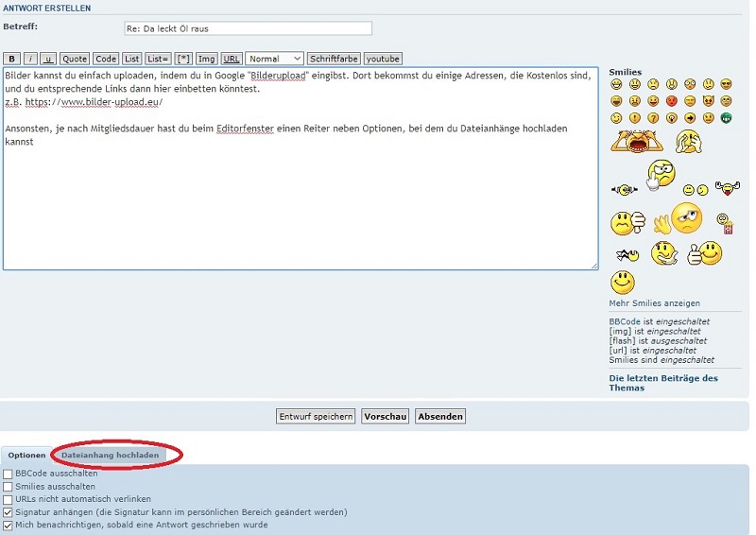The image size is (756, 535).
Task: Click into the Betreff subject field
Action: click(248, 29)
